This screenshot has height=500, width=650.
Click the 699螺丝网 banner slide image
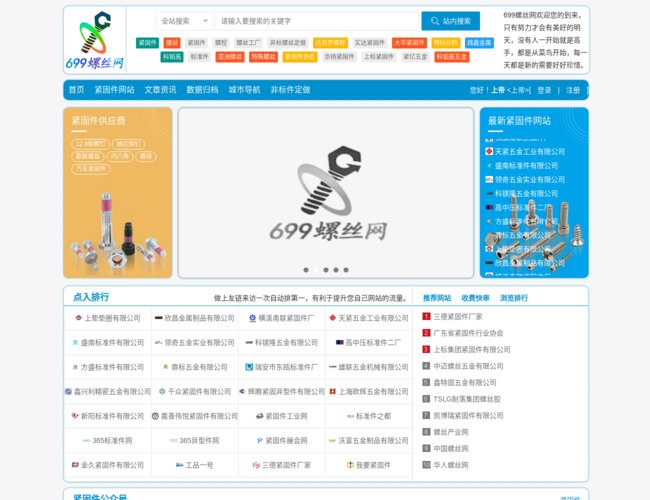point(326,193)
